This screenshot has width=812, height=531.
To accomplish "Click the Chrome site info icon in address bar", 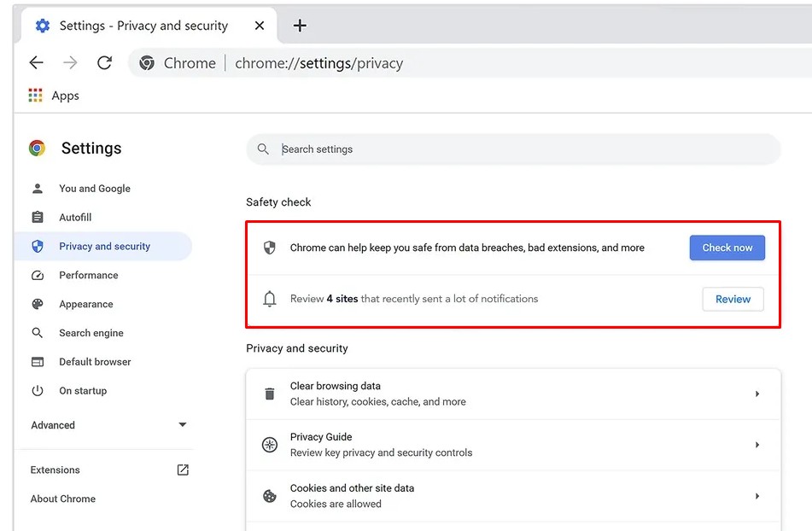I will point(147,62).
